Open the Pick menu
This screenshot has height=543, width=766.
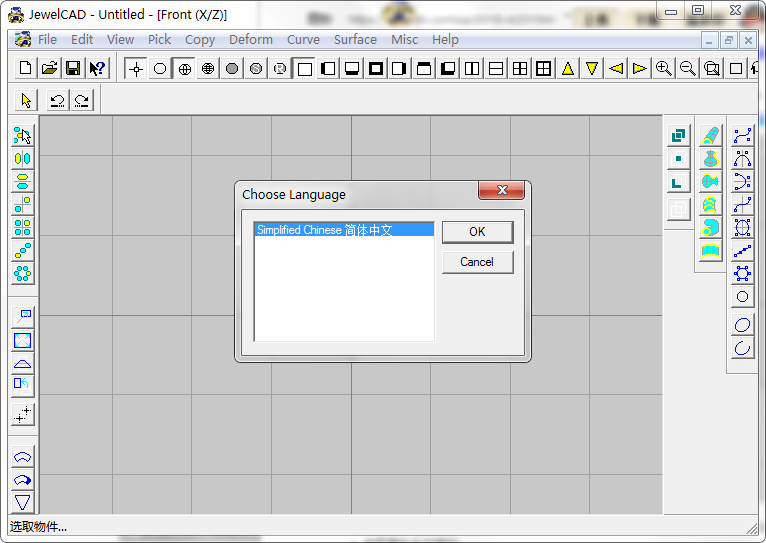pyautogui.click(x=159, y=40)
